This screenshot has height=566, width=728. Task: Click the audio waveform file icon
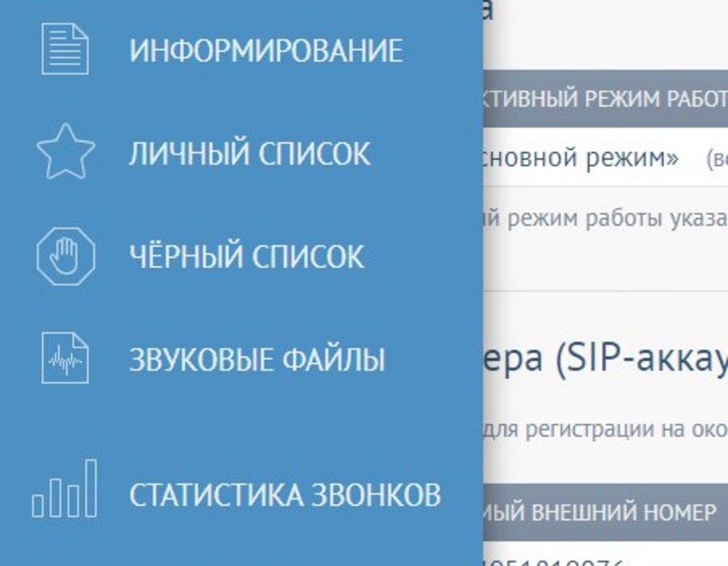click(65, 357)
